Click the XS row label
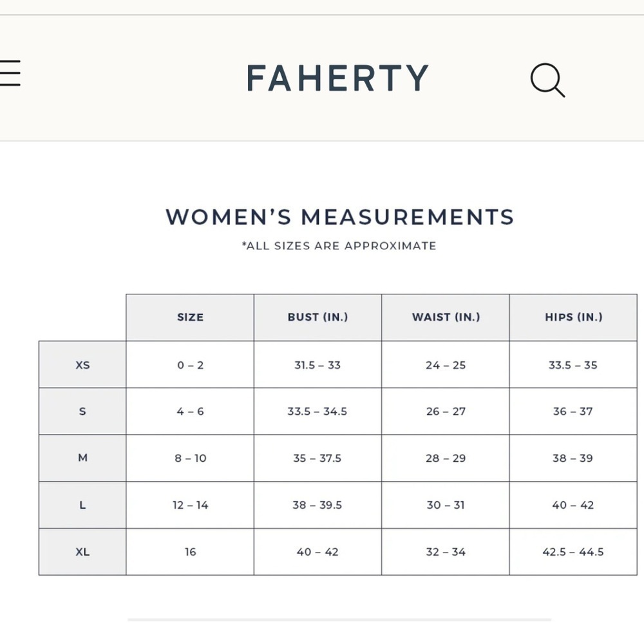Screen dimensions: 644x644 pos(82,365)
